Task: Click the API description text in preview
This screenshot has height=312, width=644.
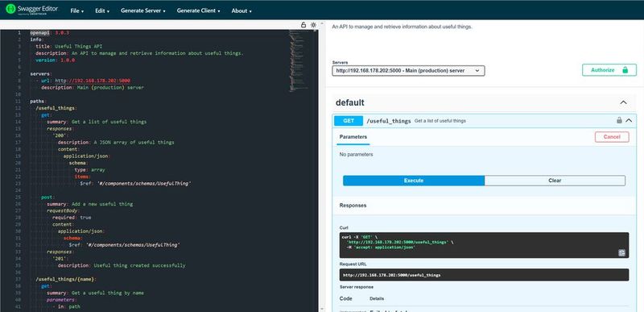Action: (402, 27)
